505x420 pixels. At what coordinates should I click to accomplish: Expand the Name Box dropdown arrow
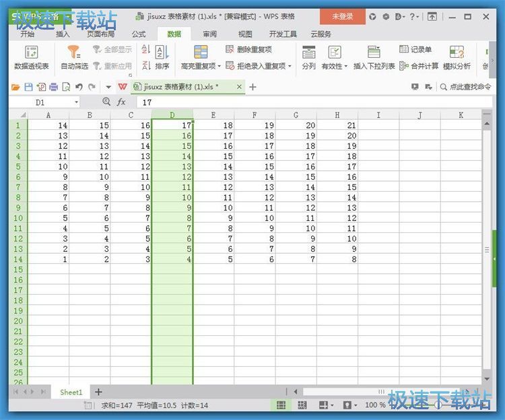click(76, 102)
